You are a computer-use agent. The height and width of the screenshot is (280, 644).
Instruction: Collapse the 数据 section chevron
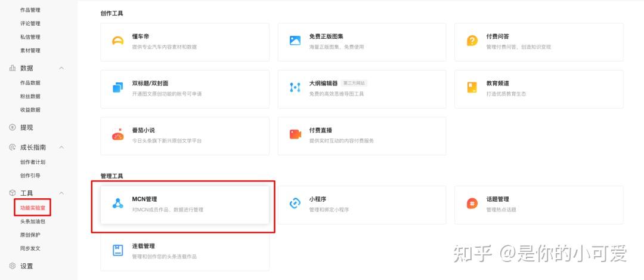coord(61,68)
